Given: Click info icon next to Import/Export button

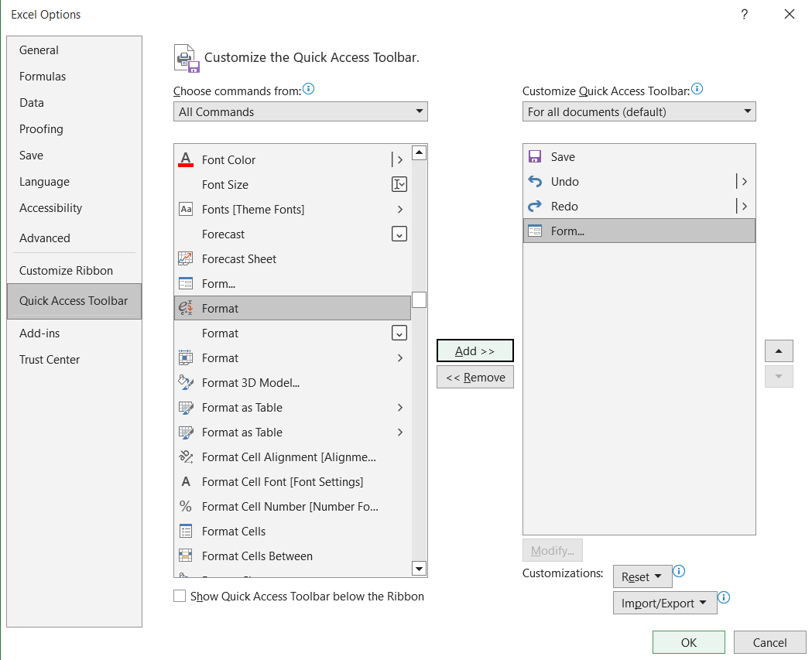Looking at the screenshot, I should tap(724, 597).
